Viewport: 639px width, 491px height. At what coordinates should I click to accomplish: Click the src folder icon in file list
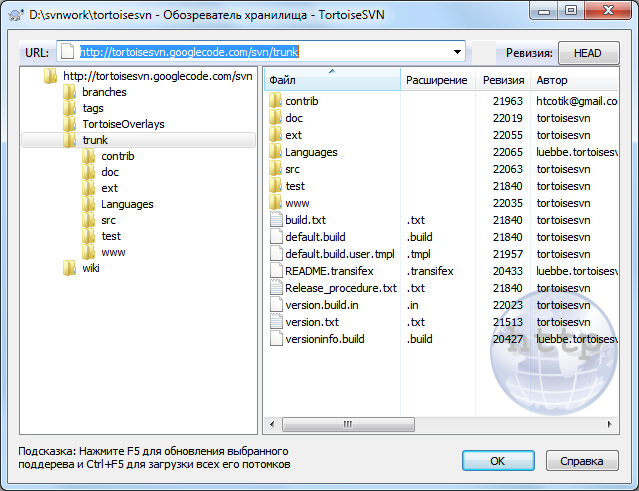point(276,169)
